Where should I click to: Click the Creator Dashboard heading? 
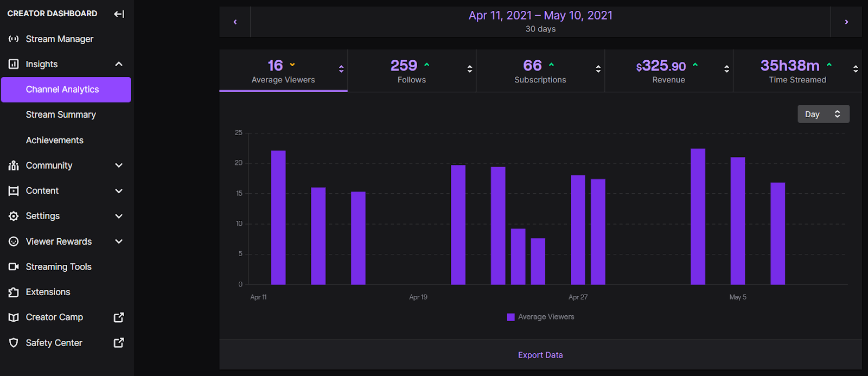tap(52, 14)
